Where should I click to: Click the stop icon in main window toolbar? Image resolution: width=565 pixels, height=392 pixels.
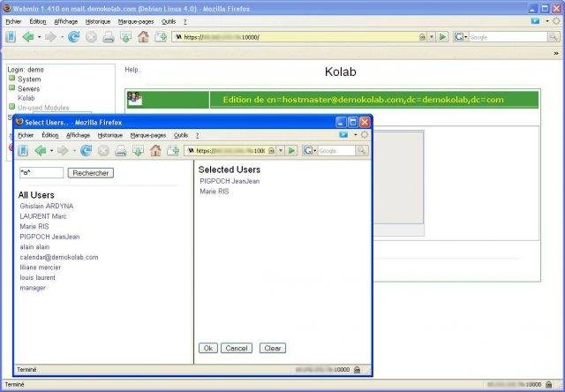[x=91, y=37]
